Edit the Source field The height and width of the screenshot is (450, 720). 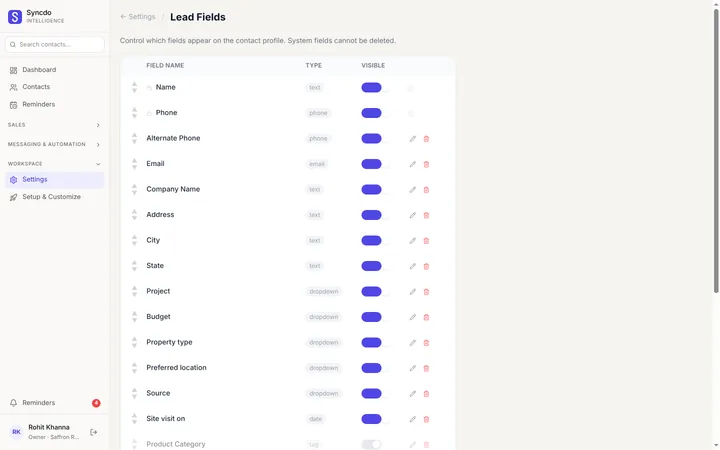[412, 394]
